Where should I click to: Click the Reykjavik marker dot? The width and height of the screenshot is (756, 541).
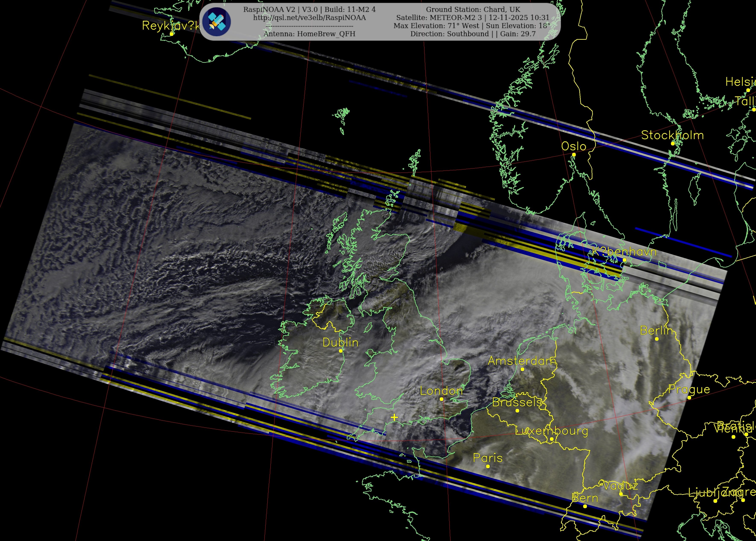[x=171, y=34]
